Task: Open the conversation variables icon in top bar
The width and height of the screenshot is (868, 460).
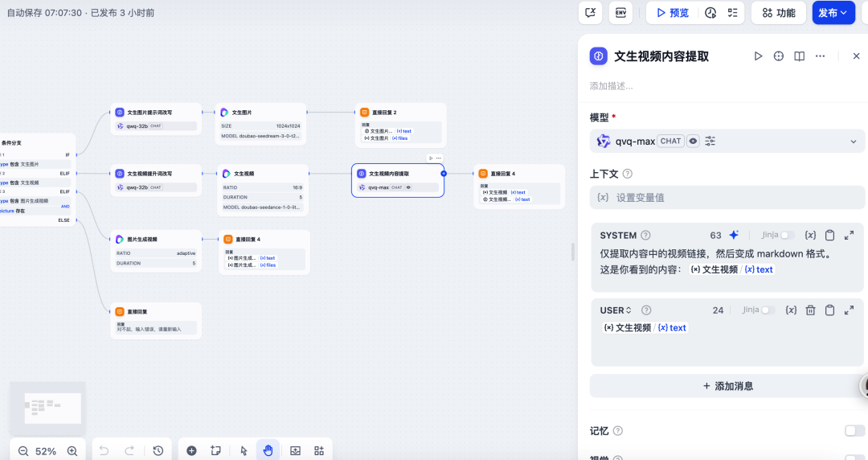Action: click(590, 13)
